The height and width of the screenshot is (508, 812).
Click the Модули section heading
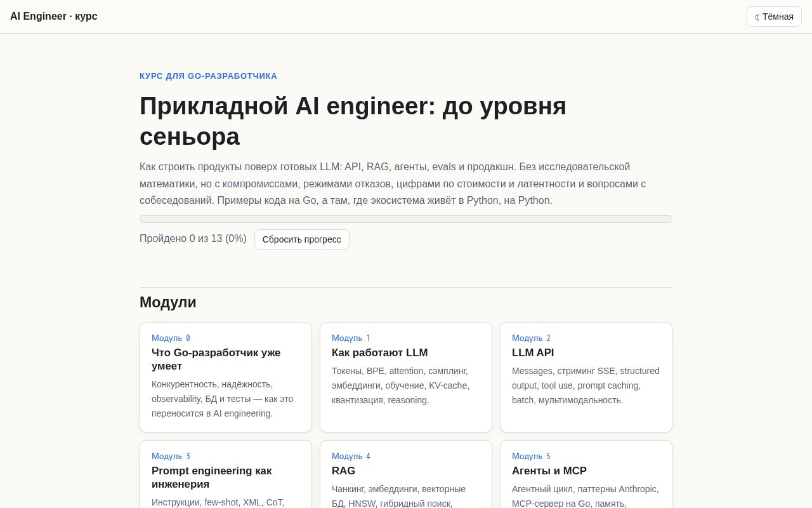pyautogui.click(x=168, y=302)
